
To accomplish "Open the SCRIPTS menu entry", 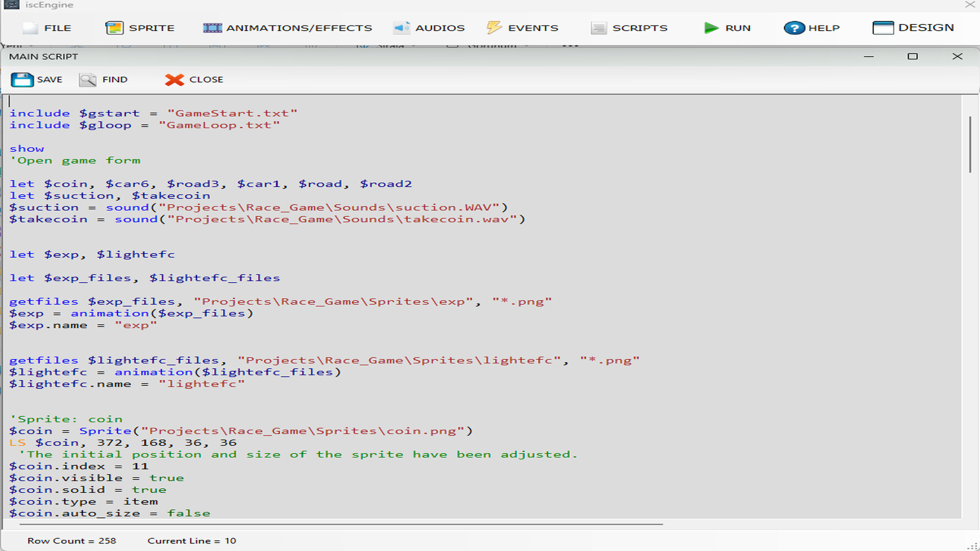I will [x=640, y=28].
